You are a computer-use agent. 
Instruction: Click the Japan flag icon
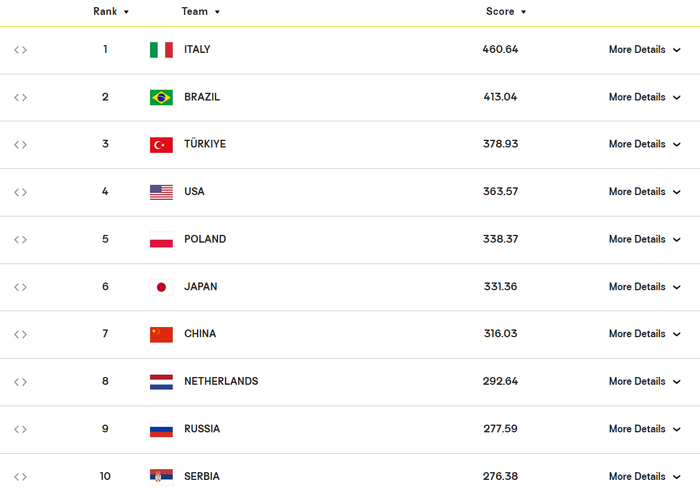click(161, 287)
